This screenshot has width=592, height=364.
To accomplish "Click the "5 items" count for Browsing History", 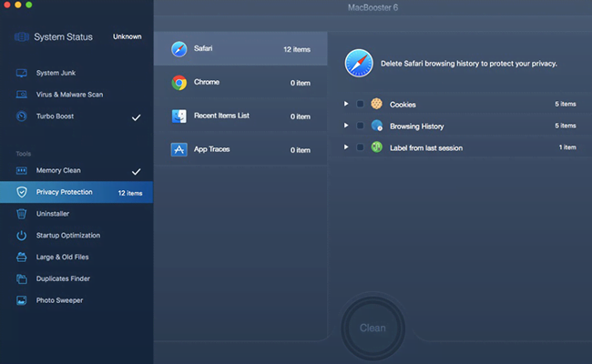I will pos(566,126).
